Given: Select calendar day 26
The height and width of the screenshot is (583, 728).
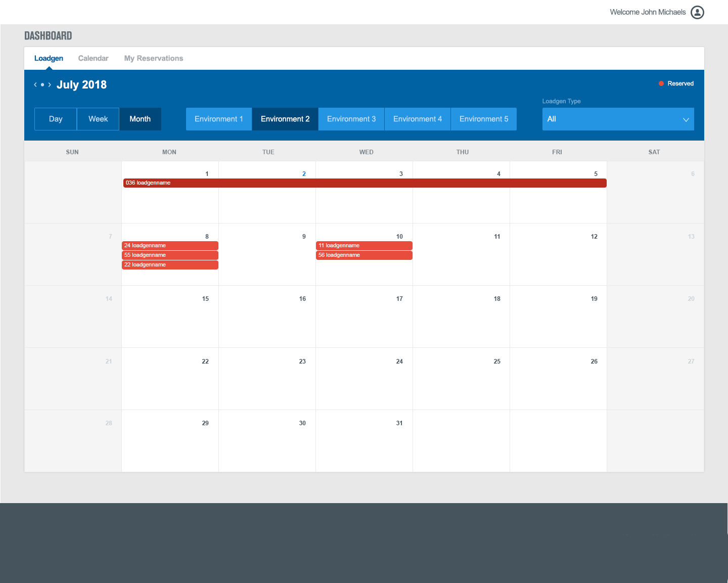Looking at the screenshot, I should click(x=594, y=362).
